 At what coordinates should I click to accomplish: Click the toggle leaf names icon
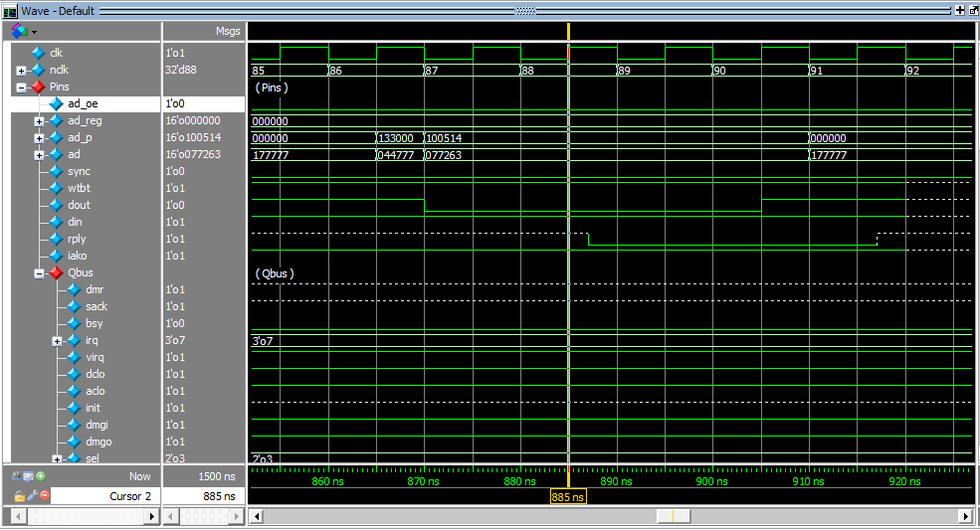(17, 476)
